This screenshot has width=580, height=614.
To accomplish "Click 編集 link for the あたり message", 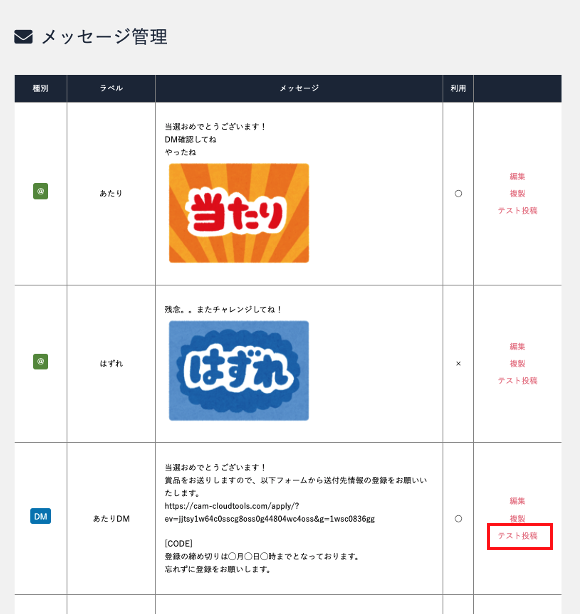I will click(517, 176).
